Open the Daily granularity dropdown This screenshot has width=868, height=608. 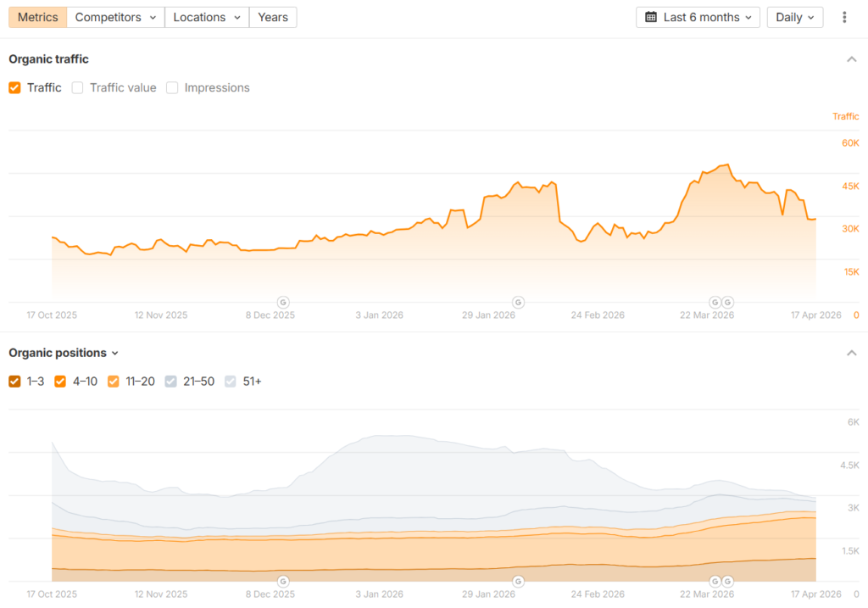coord(794,17)
